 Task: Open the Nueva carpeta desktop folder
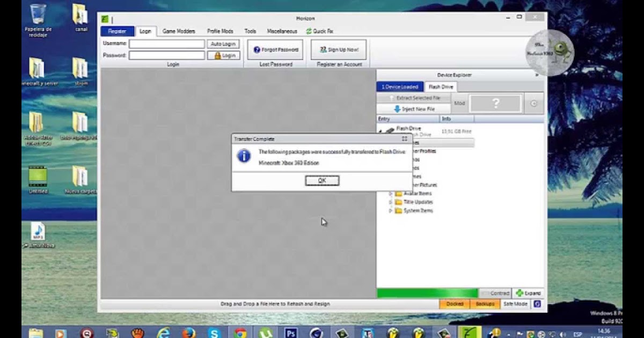(x=80, y=180)
